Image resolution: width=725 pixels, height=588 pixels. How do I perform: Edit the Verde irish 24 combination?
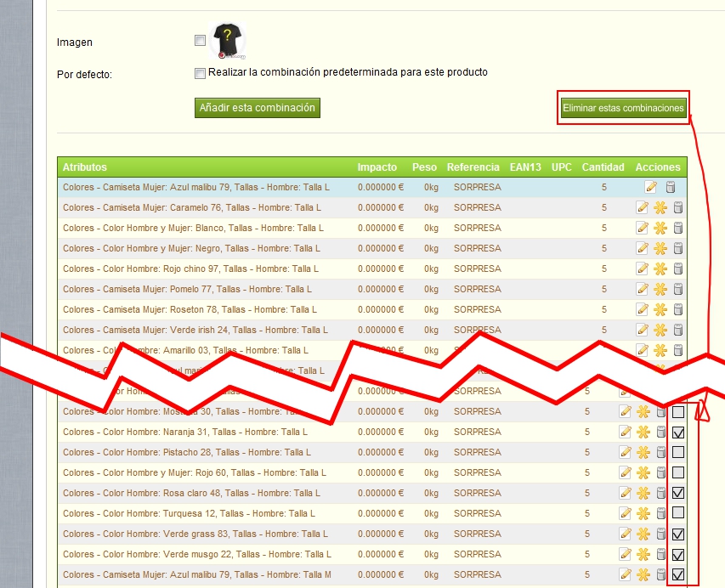click(643, 330)
